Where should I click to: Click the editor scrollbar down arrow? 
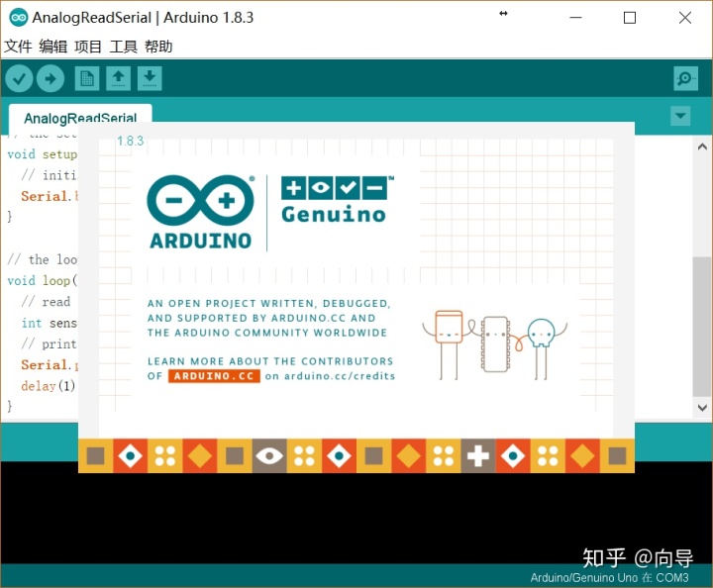pyautogui.click(x=702, y=408)
